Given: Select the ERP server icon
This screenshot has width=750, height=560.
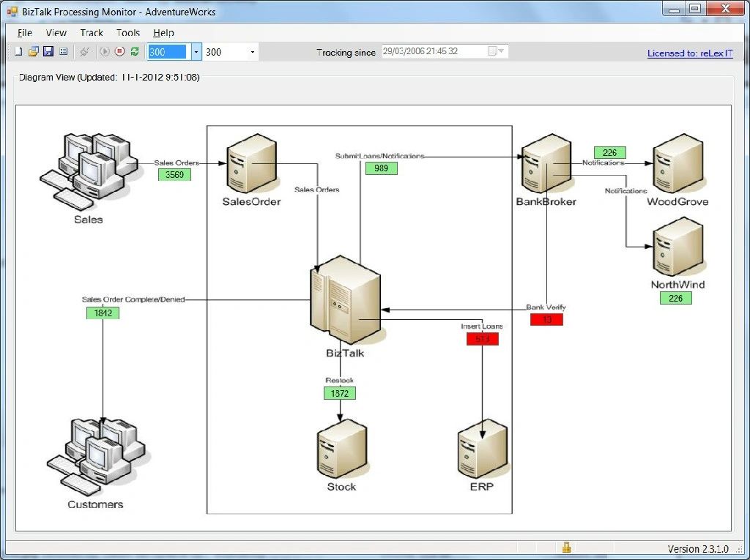Looking at the screenshot, I should (x=482, y=449).
